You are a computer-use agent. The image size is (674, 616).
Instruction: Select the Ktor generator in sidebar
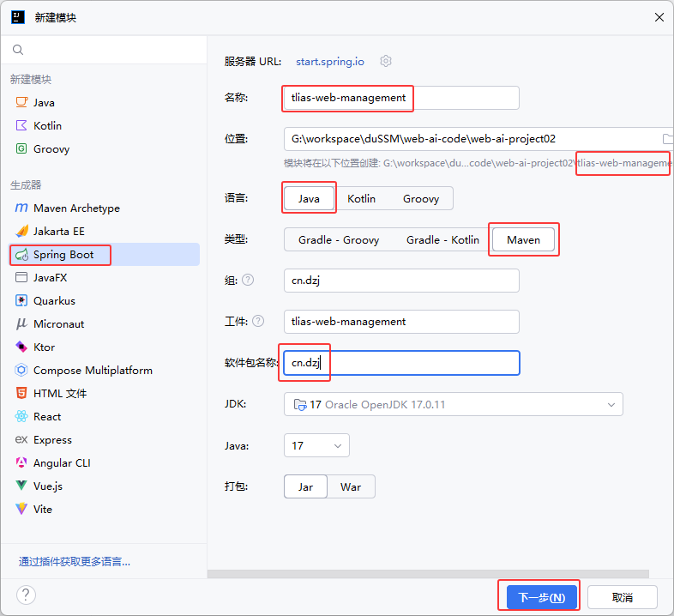[x=44, y=347]
